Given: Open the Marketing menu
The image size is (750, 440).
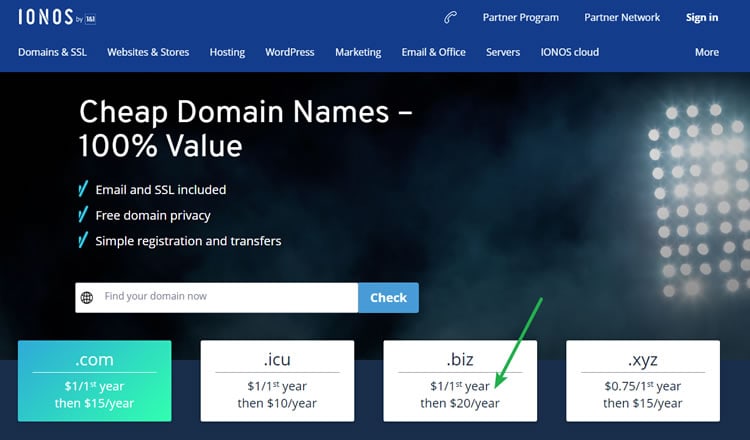Looking at the screenshot, I should (x=358, y=52).
